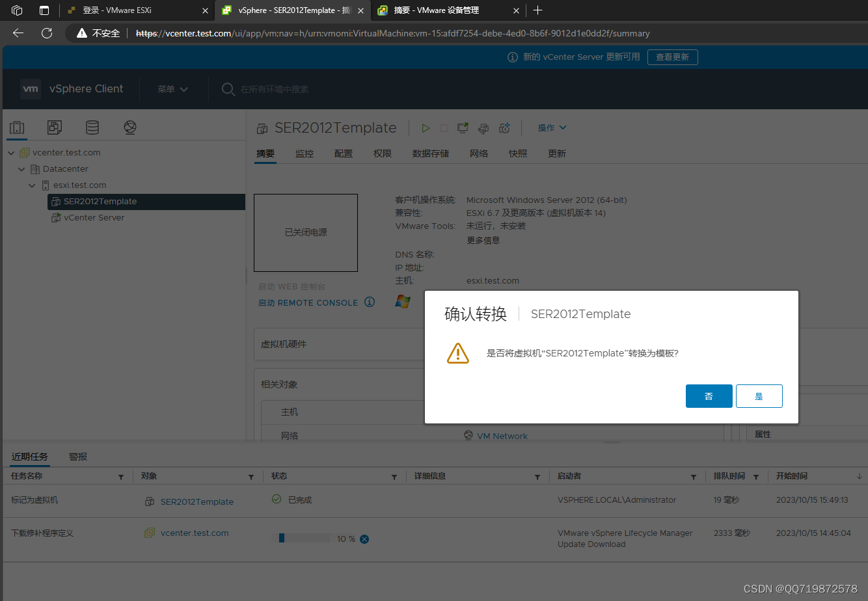This screenshot has height=601, width=868.
Task: Click the browser back arrow
Action: pyautogui.click(x=18, y=33)
